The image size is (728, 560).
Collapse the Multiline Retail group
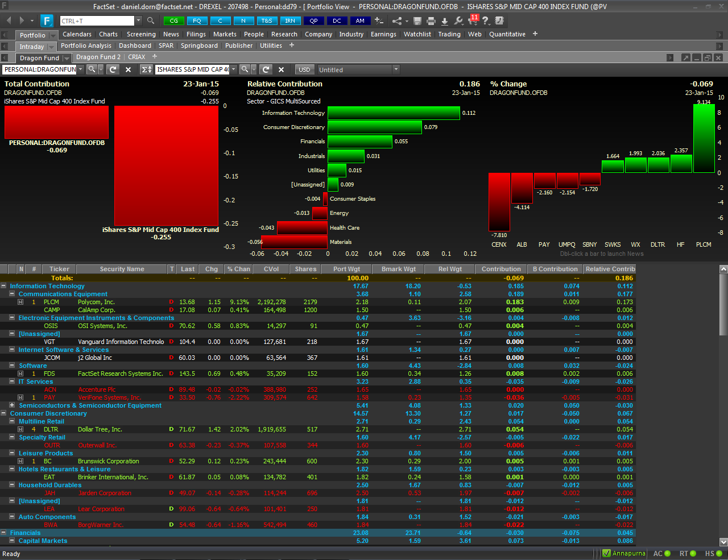[12, 421]
